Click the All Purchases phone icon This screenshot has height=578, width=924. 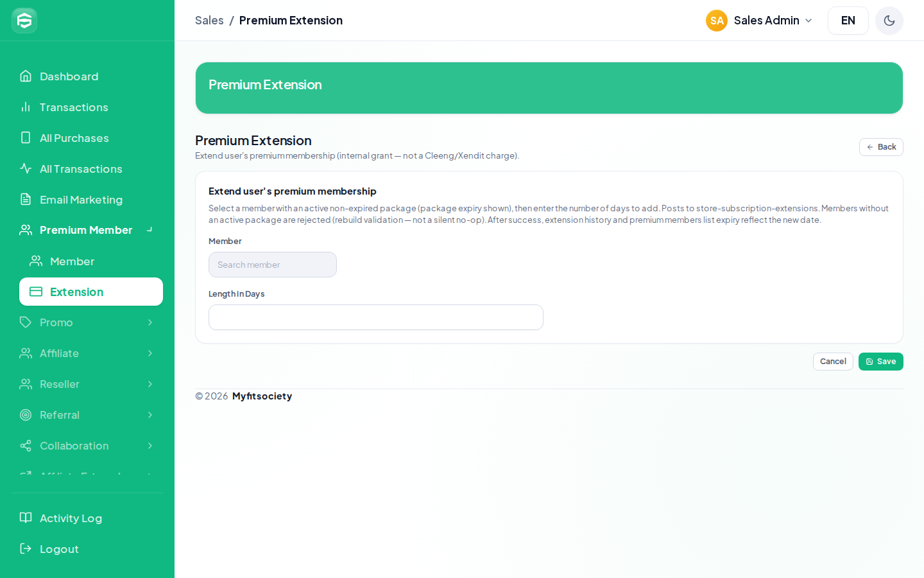pos(26,138)
